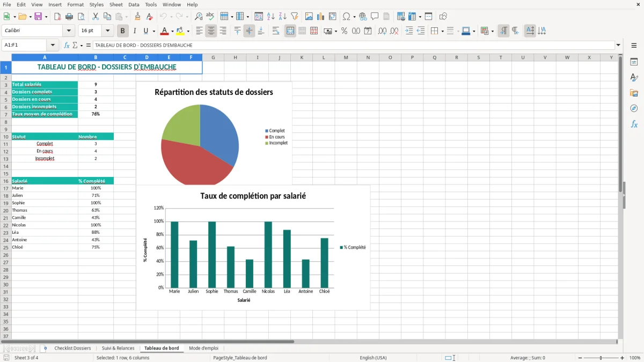Image resolution: width=644 pixels, height=362 pixels.
Task: Sort ascending A to Z
Action: 271,17
